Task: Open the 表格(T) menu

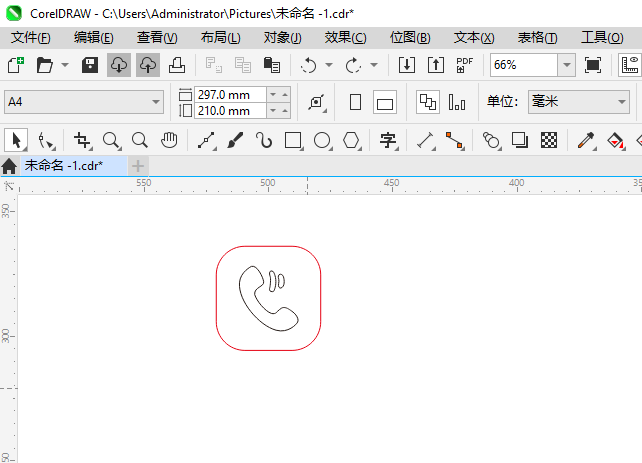Action: [x=538, y=38]
